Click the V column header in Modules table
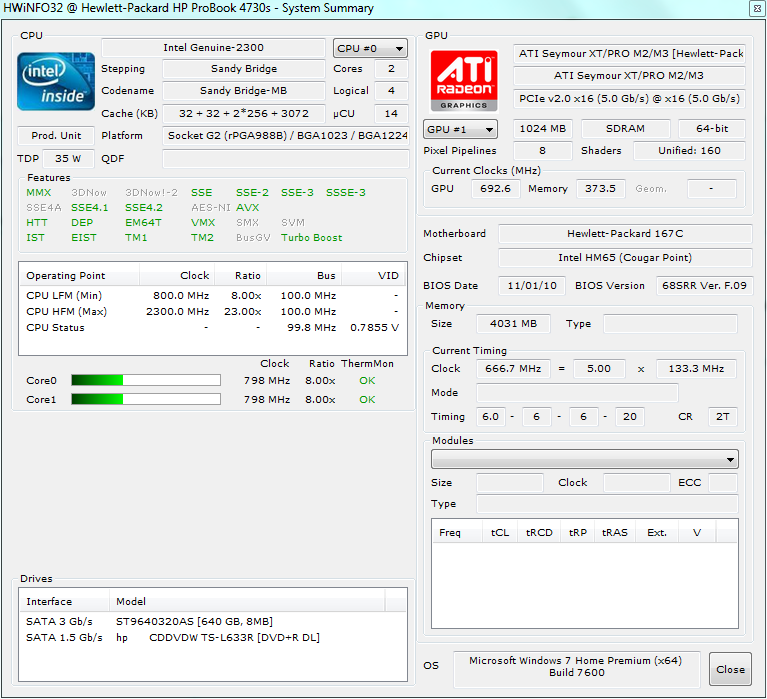The image size is (767, 699). click(x=697, y=532)
